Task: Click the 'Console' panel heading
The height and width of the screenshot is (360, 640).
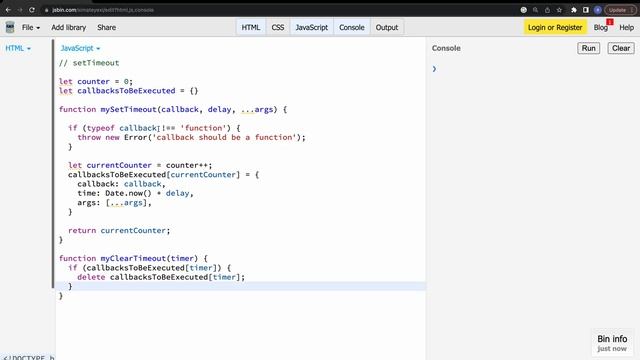Action: click(x=446, y=48)
